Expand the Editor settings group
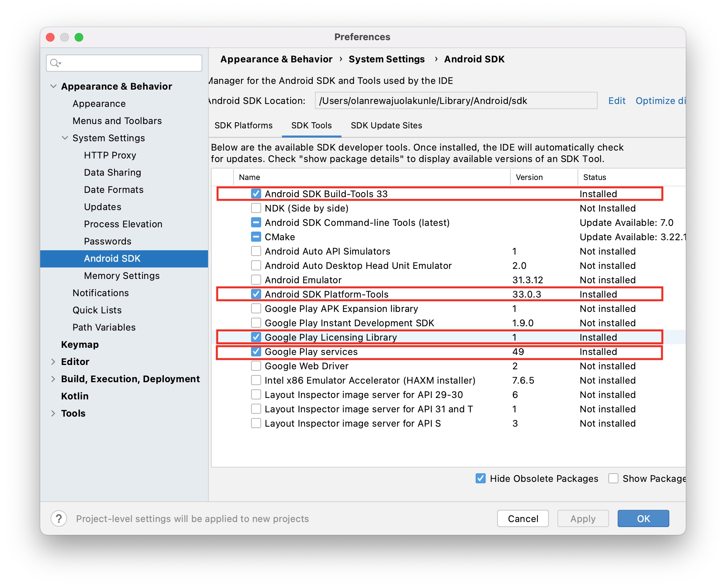This screenshot has width=726, height=588. 53,362
